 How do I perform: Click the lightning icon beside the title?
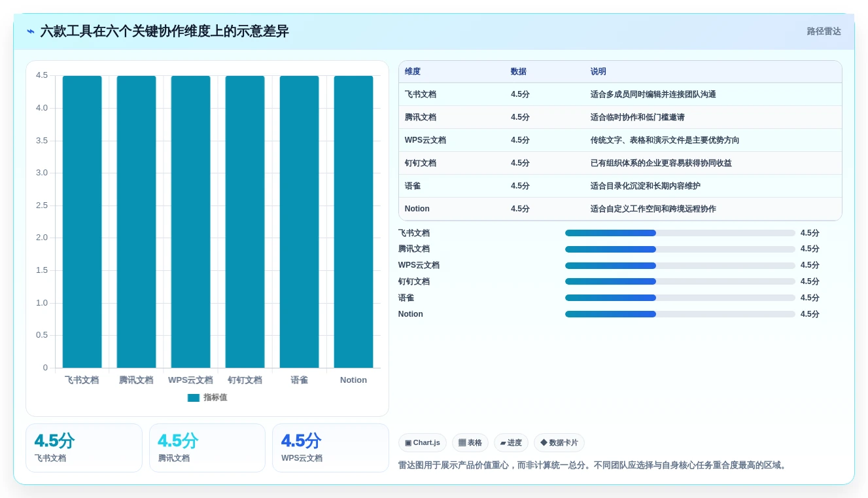pyautogui.click(x=31, y=31)
